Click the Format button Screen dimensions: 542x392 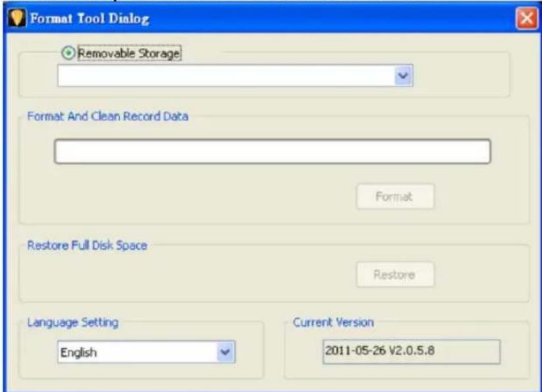(x=395, y=196)
